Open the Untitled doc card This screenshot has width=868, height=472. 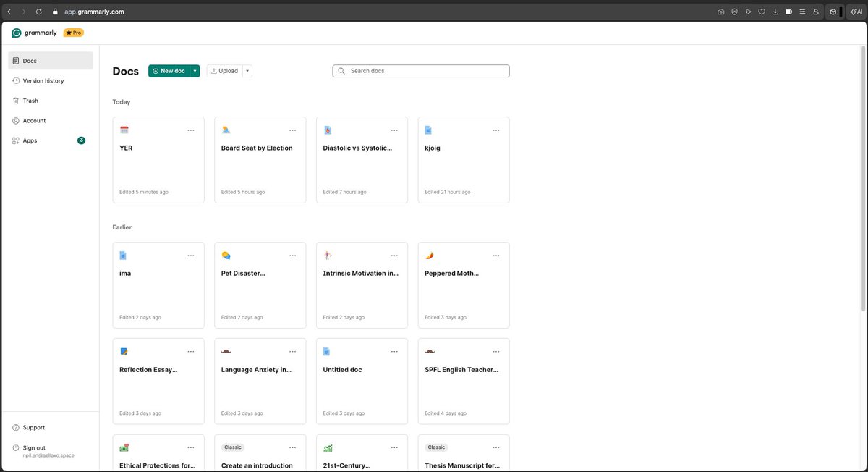362,381
